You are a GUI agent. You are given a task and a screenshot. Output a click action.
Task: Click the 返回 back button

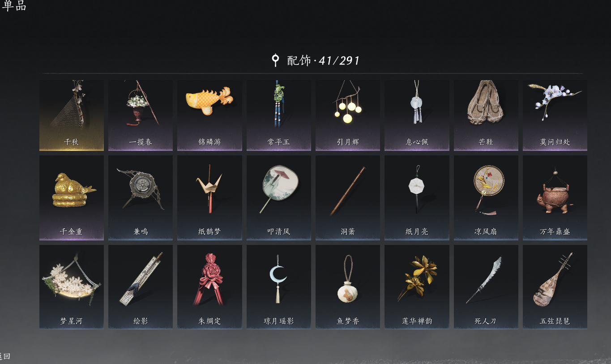(4, 356)
